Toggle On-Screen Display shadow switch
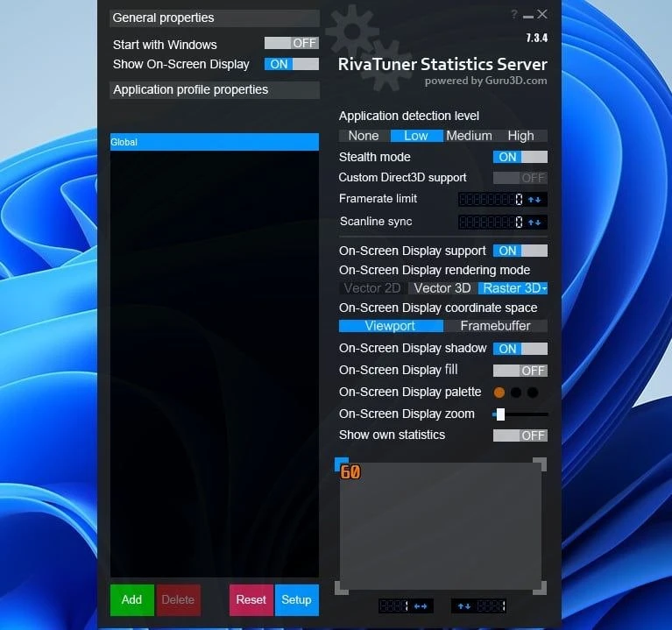This screenshot has height=630, width=672. [520, 349]
